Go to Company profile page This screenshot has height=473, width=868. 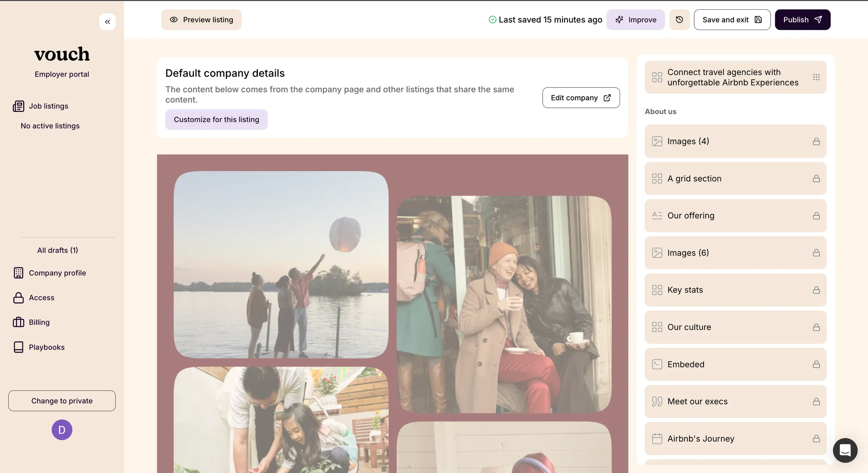[x=57, y=273]
